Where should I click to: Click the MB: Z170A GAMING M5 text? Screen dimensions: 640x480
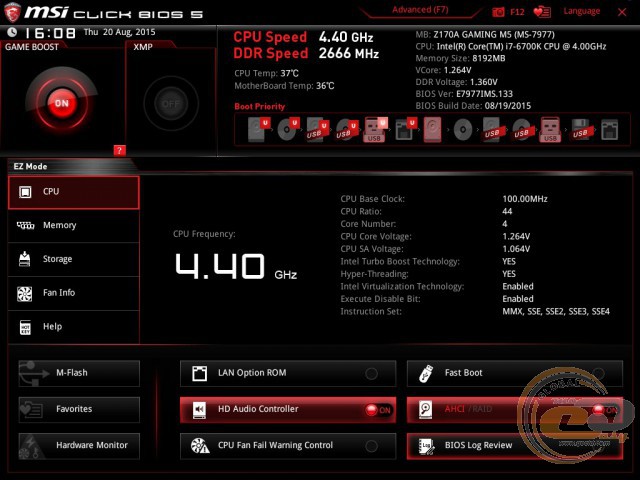pos(485,34)
